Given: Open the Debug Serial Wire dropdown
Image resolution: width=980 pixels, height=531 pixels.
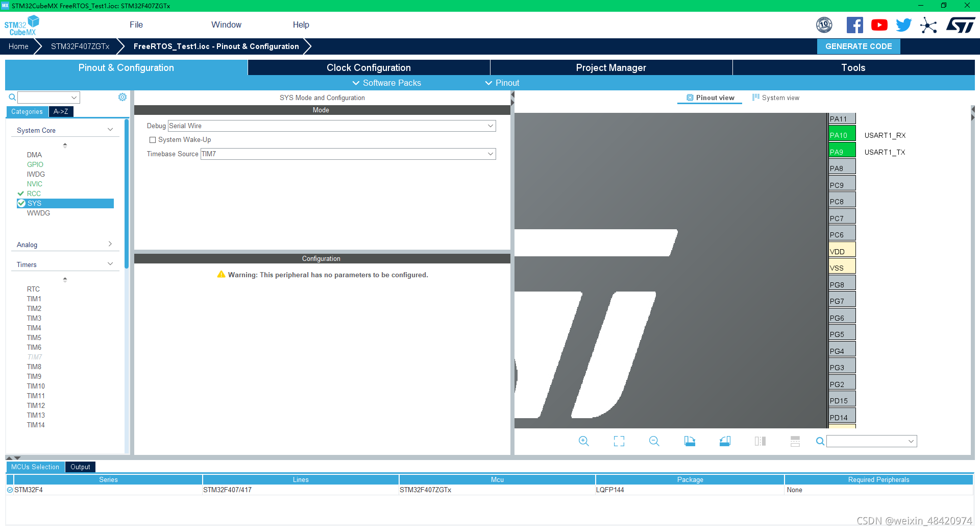Looking at the screenshot, I should tap(332, 126).
